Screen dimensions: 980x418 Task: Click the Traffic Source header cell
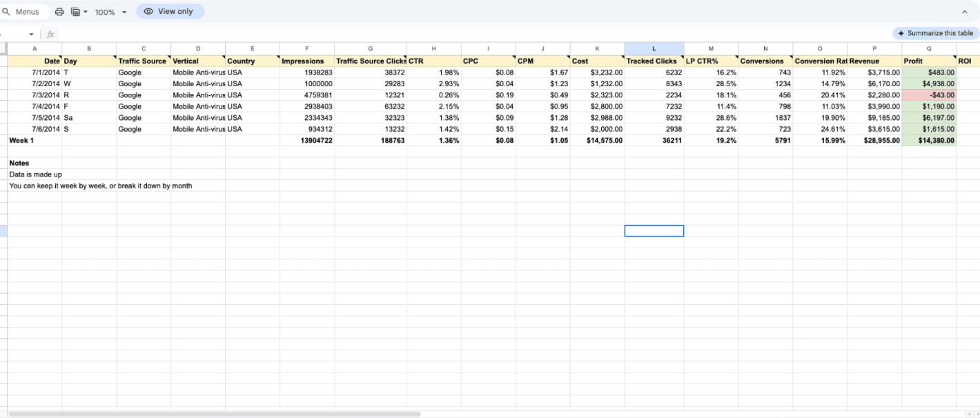point(144,61)
